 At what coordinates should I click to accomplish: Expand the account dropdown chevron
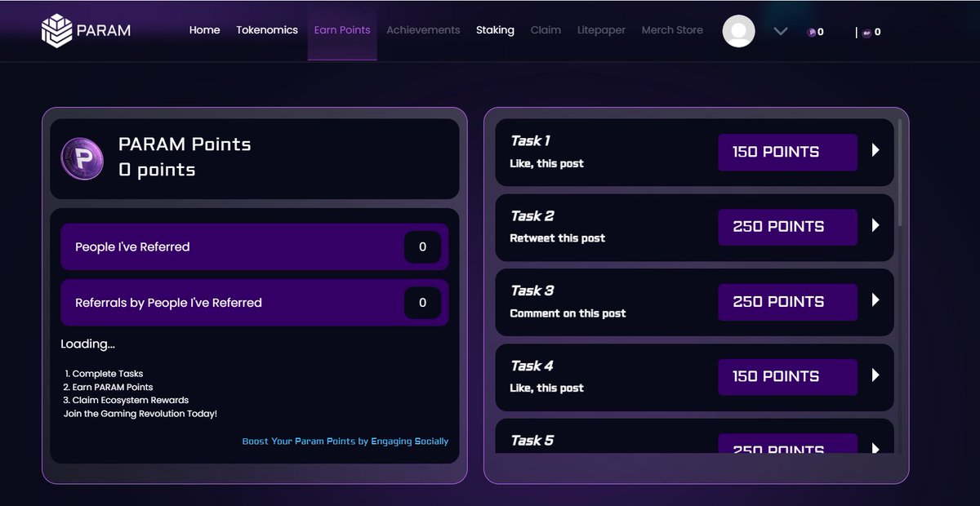point(780,31)
